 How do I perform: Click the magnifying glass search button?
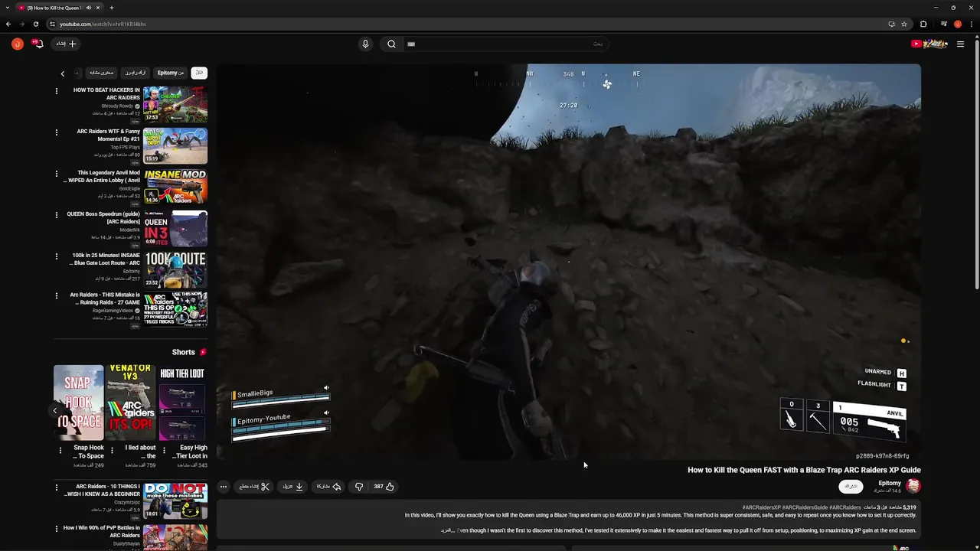coord(391,44)
